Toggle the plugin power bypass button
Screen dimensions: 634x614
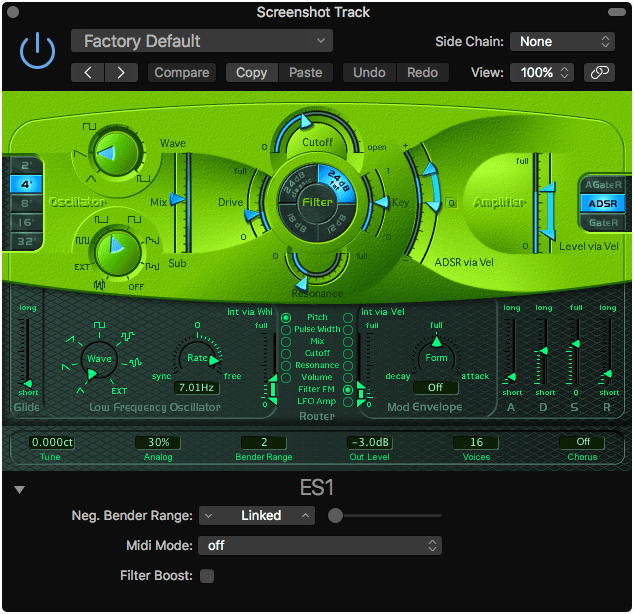[38, 51]
